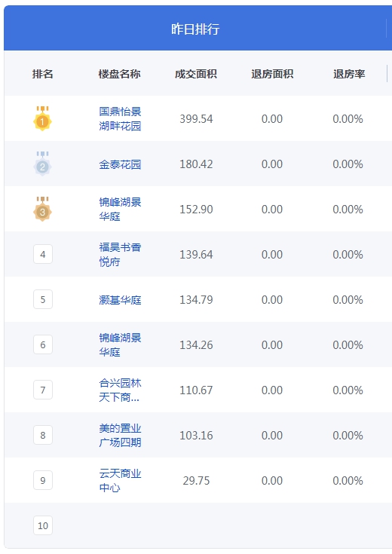
Task: Click the 成交面积 column header
Action: click(196, 74)
